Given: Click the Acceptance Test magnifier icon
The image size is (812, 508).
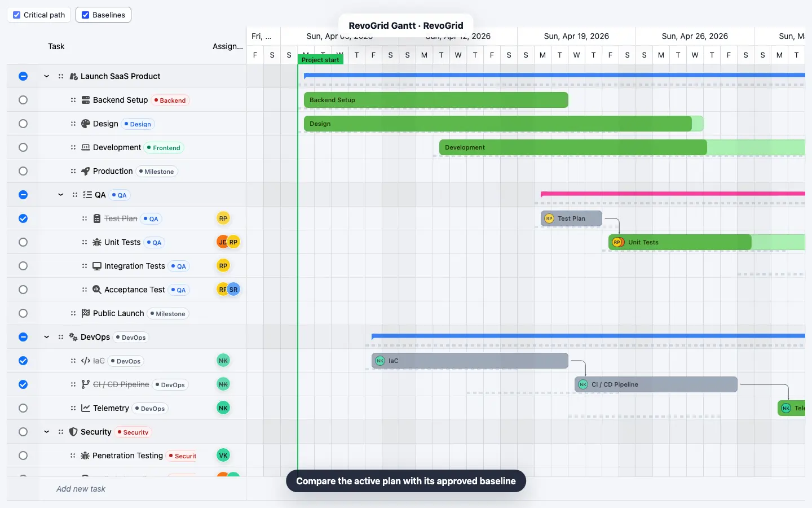Looking at the screenshot, I should 97,290.
